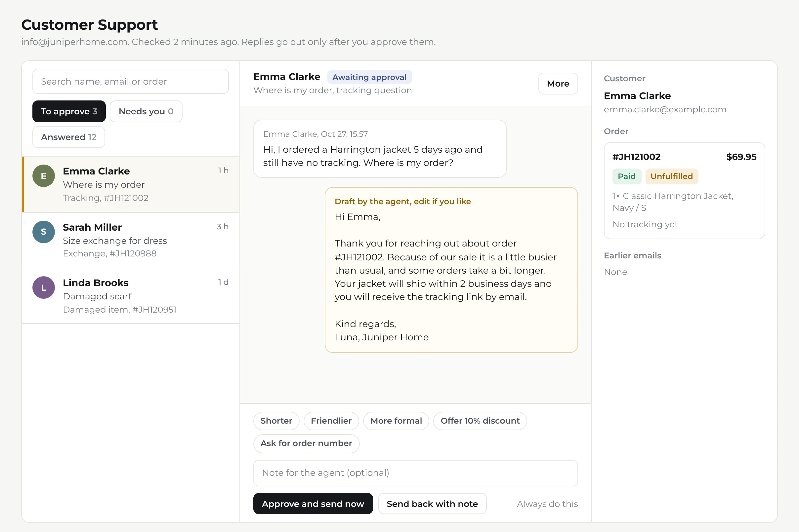Click Exchange, #JH120988 tag in list
Screen dimensions: 799x532
110,253
